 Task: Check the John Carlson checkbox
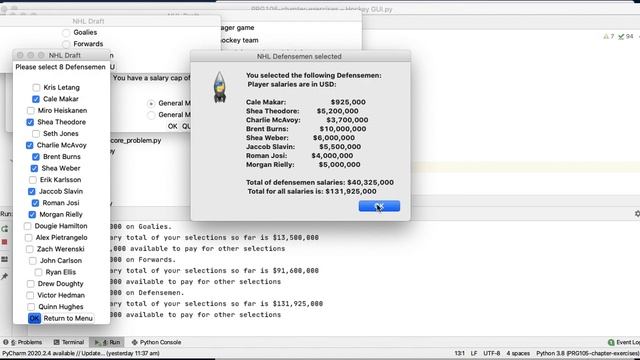pos(33,260)
